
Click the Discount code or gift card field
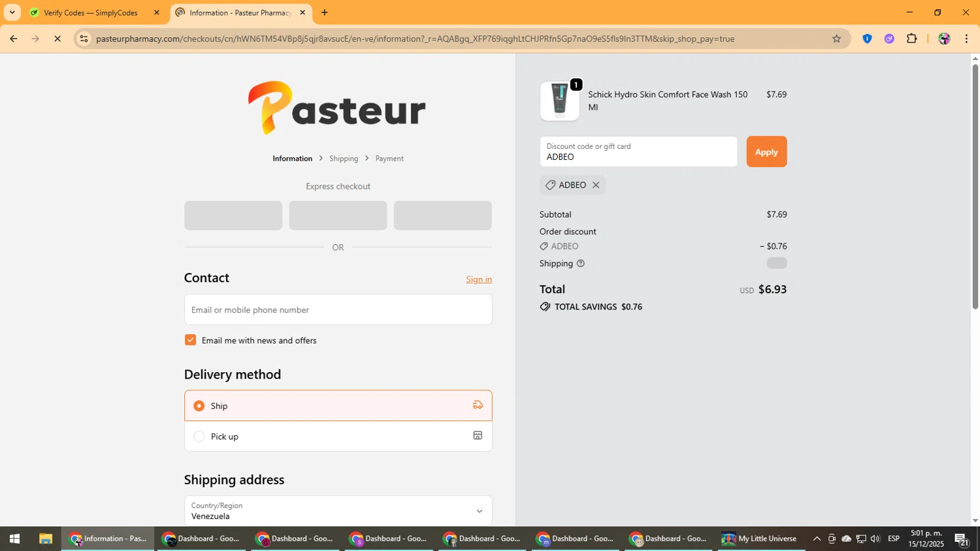(638, 151)
